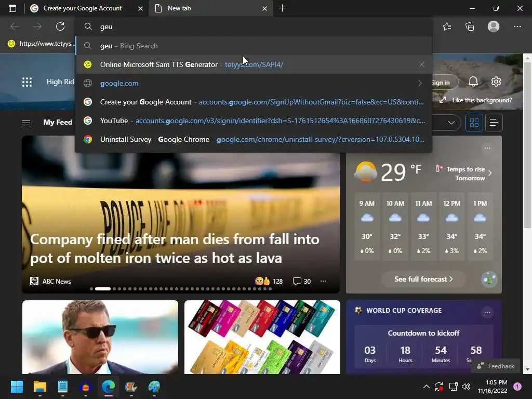Click the Countdown to kickoff card
This screenshot has width=532, height=399.
coord(423,347)
